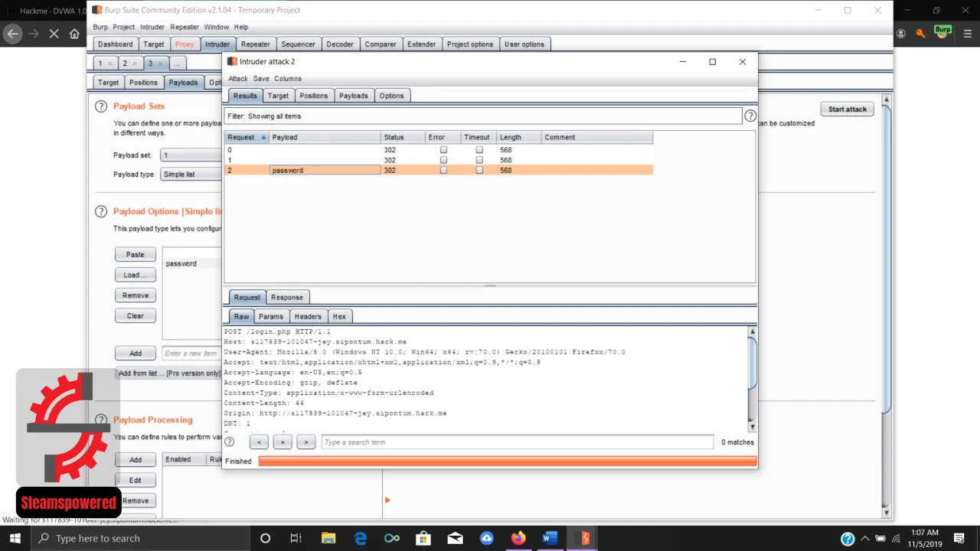Open Task View on taskbar
The width and height of the screenshot is (980, 551).
tap(296, 538)
